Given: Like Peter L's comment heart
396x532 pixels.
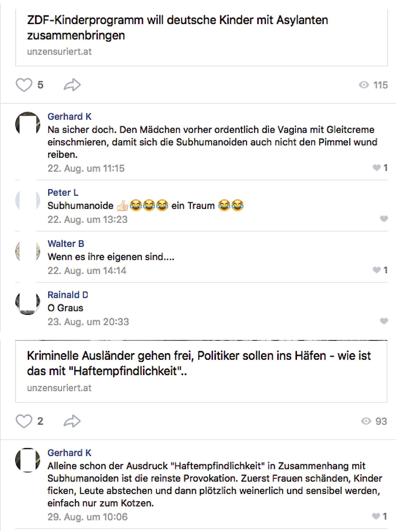Looking at the screenshot, I should [384, 219].
